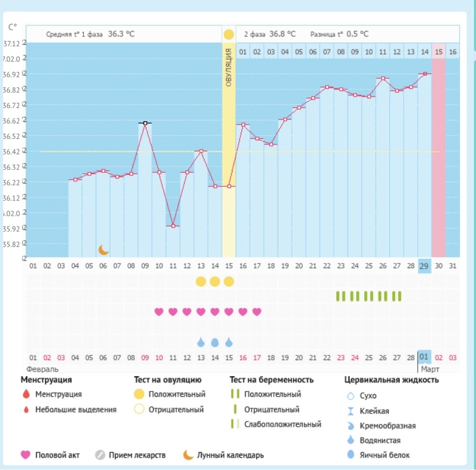Click pink cycle day 15 header cell
The image size is (476, 470).
(438, 51)
